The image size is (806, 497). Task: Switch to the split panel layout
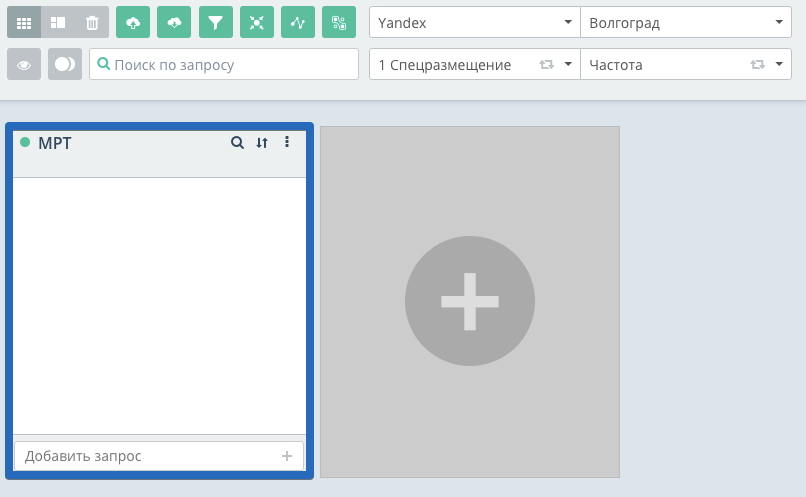(58, 22)
